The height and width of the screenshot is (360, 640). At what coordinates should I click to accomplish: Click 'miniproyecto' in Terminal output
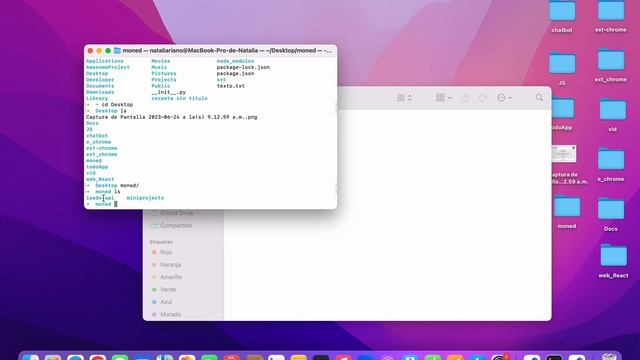[145, 198]
